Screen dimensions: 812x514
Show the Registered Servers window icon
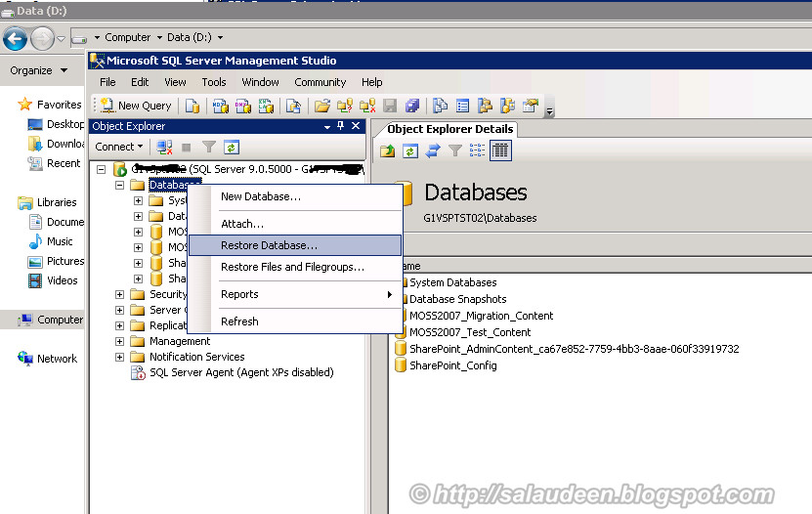[440, 106]
